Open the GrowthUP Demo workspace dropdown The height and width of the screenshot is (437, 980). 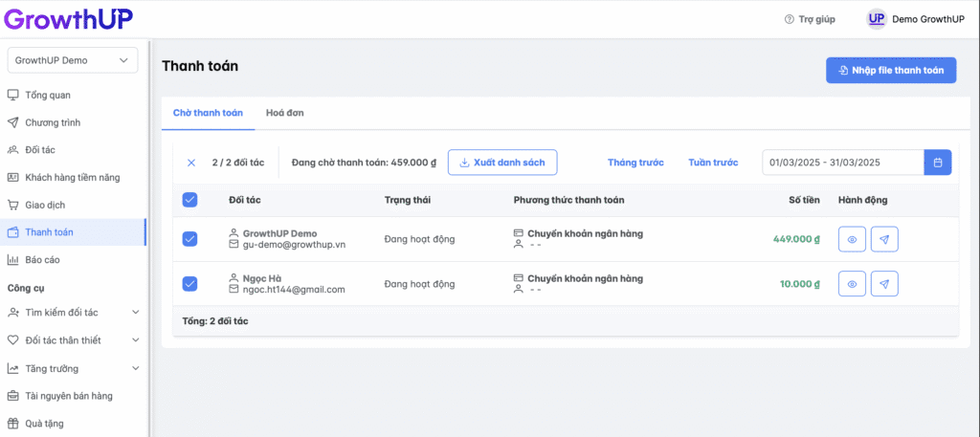[73, 60]
